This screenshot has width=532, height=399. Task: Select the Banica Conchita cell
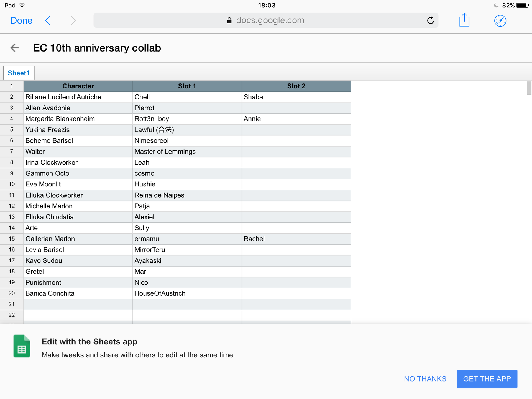pos(78,293)
